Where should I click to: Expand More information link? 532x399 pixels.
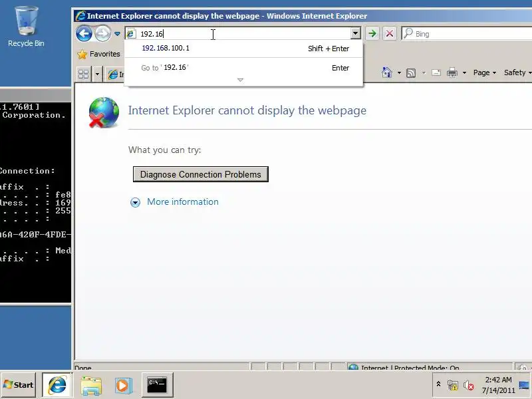tap(182, 202)
